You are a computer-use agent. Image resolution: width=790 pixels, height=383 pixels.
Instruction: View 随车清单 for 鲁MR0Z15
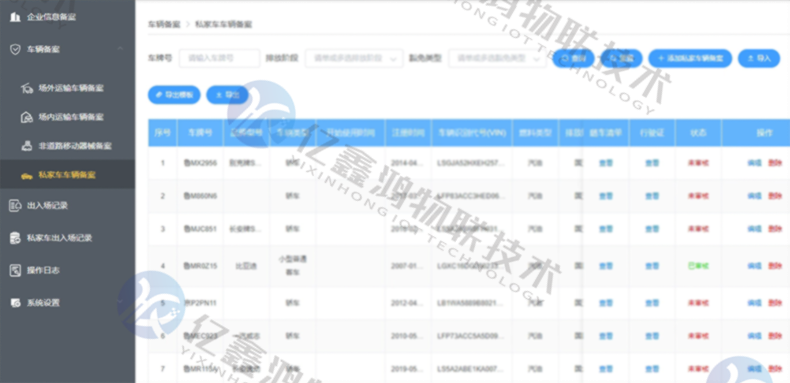click(x=606, y=266)
